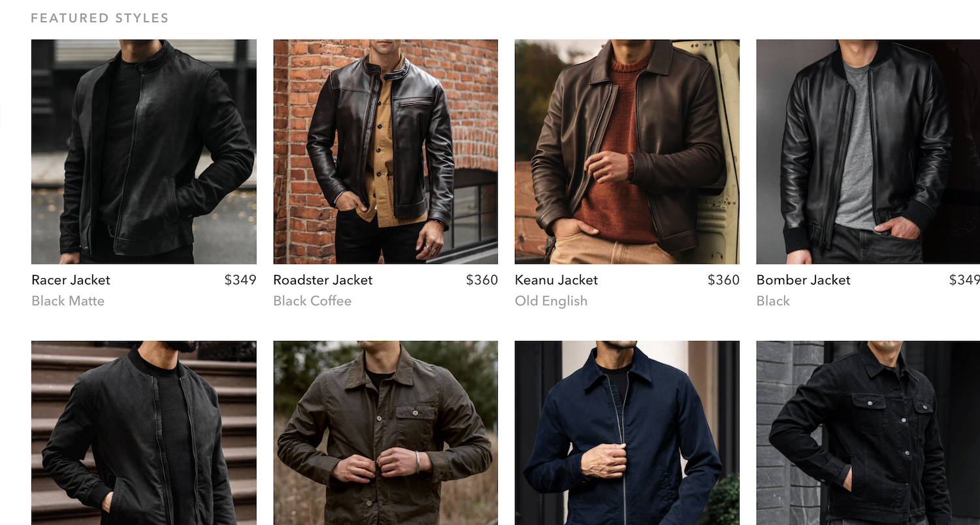The width and height of the screenshot is (980, 525).
Task: Open the Bomber Jacket product photo
Action: click(868, 151)
